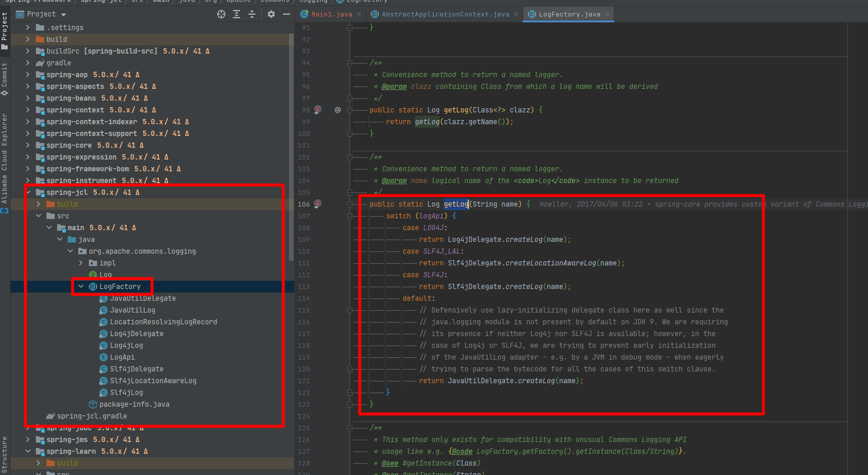Select the spring-jms module
Viewport: 868px width, 475px height.
67,440
